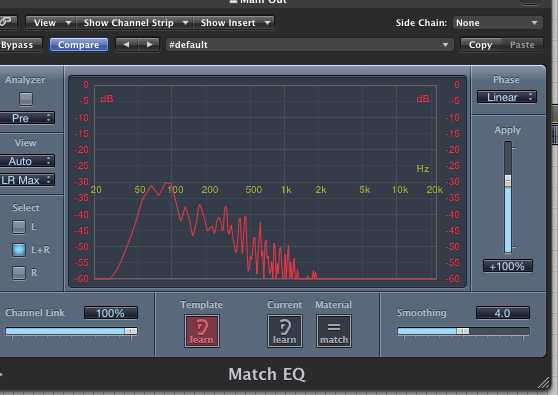Toggle the Analyzer checkbox
The image size is (558, 395).
click(x=26, y=99)
